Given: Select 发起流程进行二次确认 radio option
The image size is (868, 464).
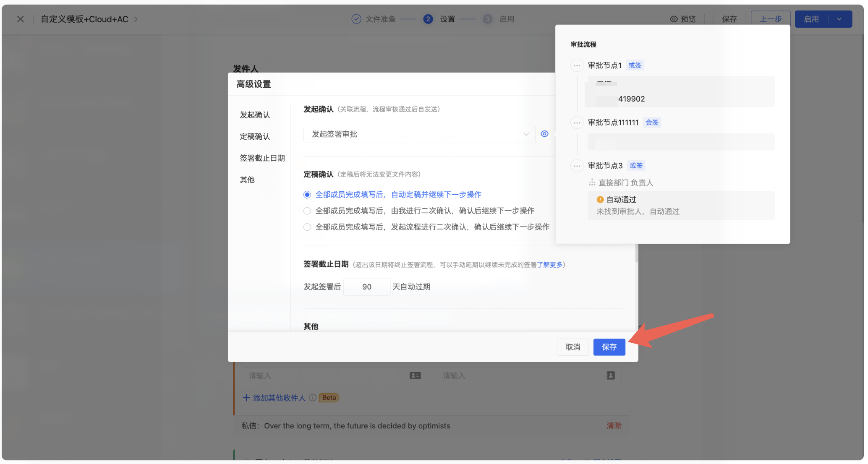Looking at the screenshot, I should click(307, 227).
